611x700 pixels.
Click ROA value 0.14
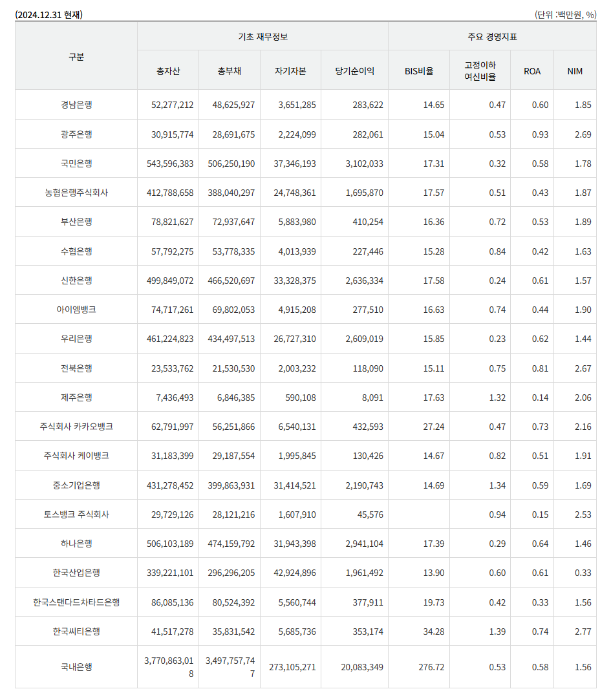[x=540, y=398]
